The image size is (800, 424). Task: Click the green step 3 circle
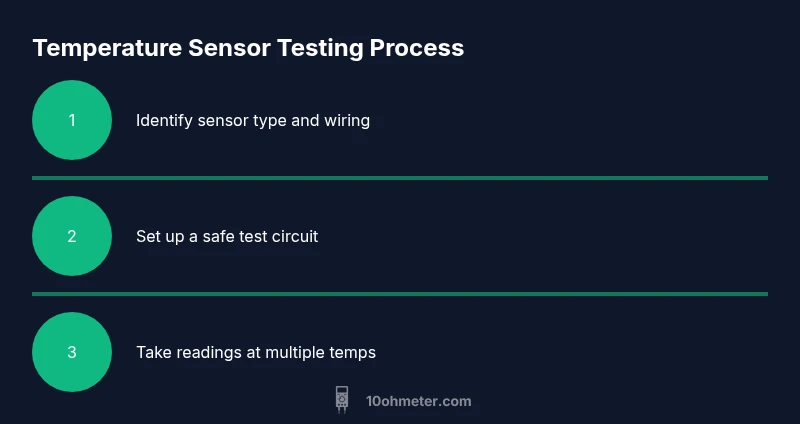point(72,352)
